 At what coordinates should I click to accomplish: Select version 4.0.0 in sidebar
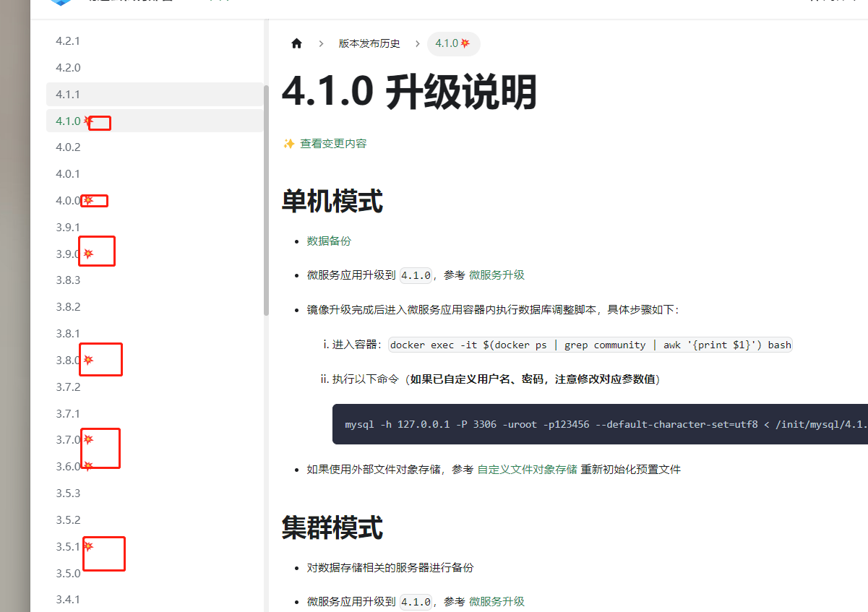tap(68, 201)
